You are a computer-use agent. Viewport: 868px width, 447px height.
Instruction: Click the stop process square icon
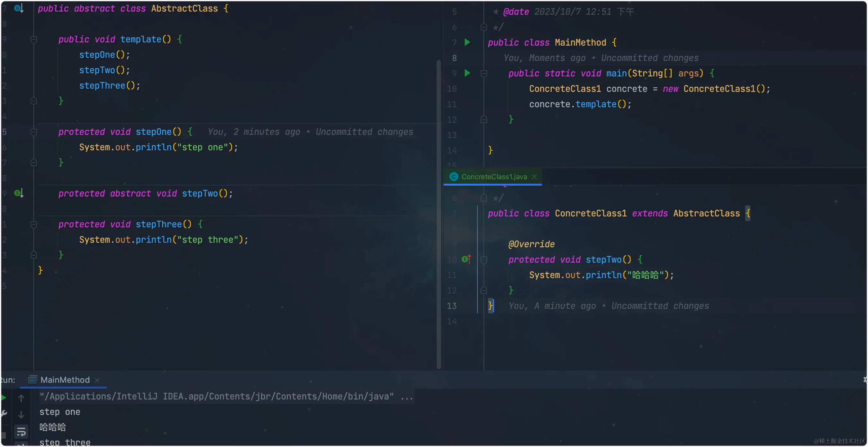point(3,435)
